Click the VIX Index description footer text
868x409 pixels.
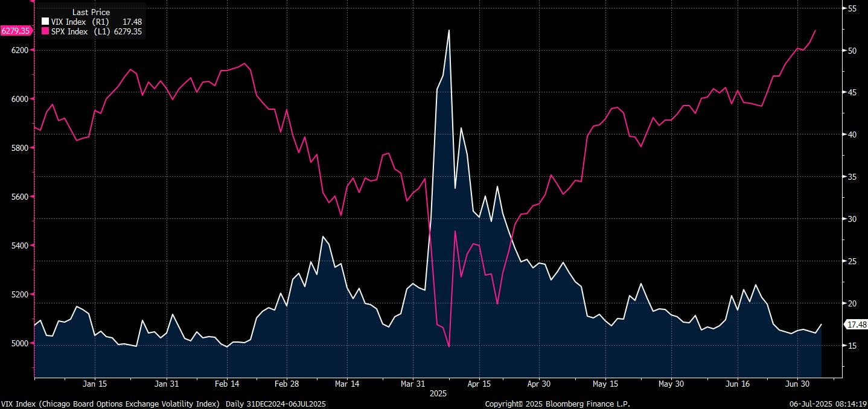point(164,404)
